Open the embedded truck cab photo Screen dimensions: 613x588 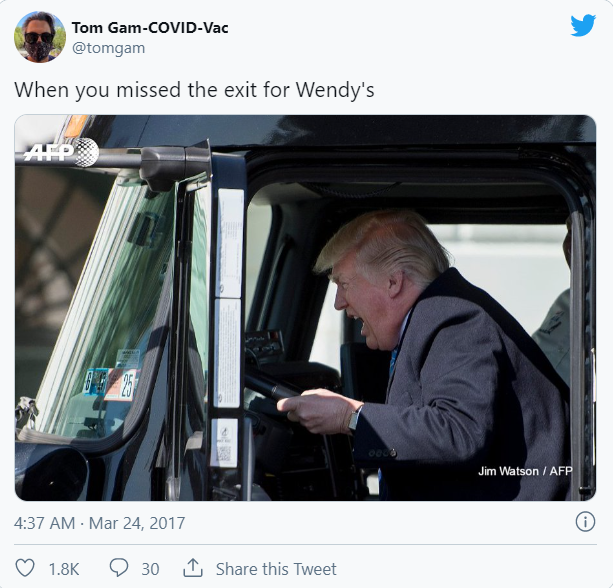(x=305, y=308)
